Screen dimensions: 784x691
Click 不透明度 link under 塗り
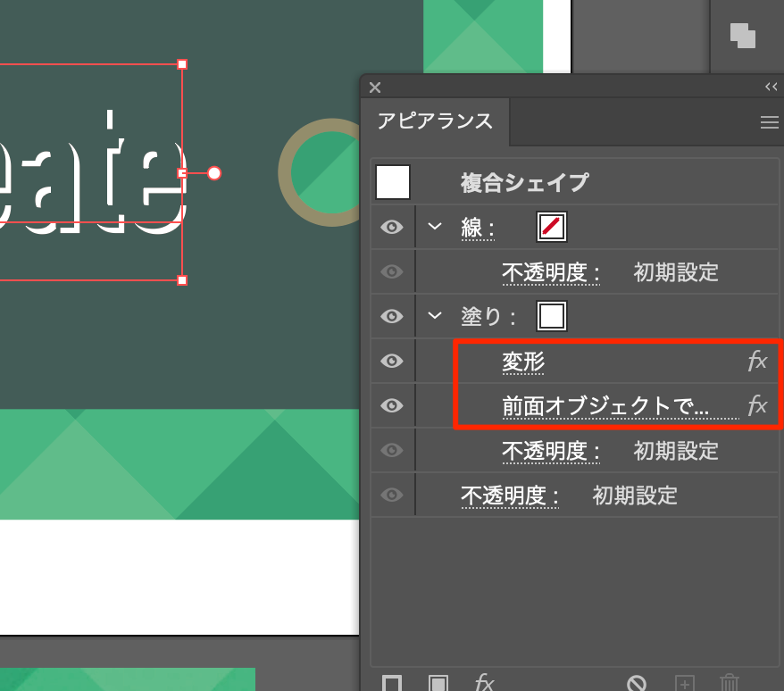pos(550,451)
